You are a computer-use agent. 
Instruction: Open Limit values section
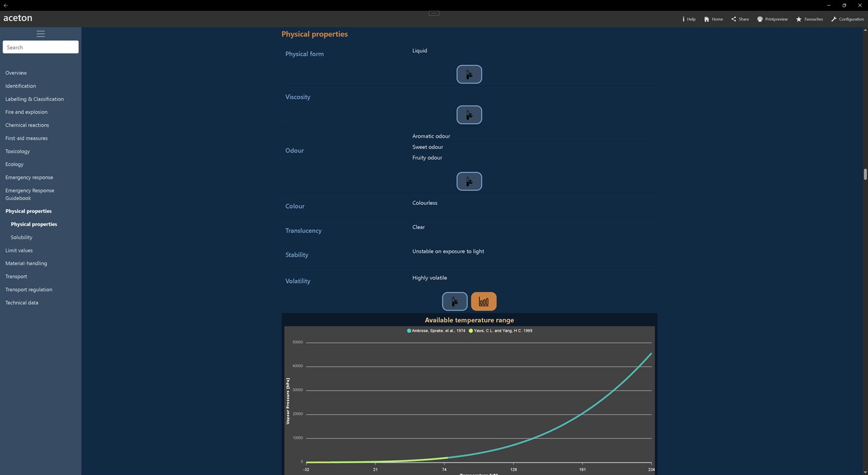[19, 250]
